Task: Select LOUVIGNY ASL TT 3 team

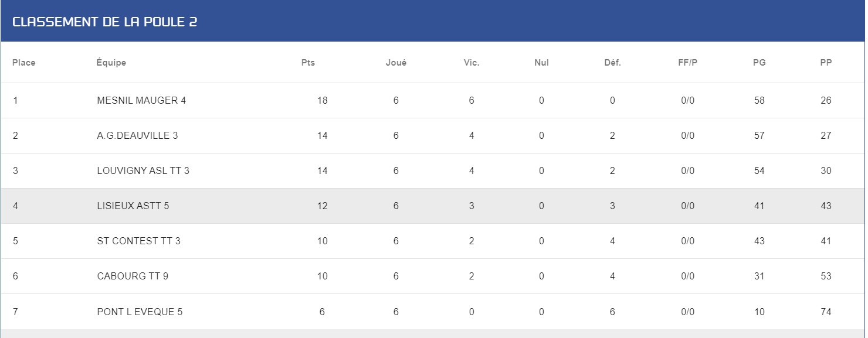Action: [143, 170]
